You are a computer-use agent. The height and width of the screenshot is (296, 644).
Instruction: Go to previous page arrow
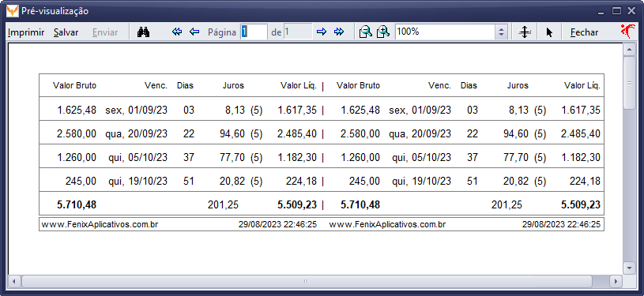click(x=194, y=32)
